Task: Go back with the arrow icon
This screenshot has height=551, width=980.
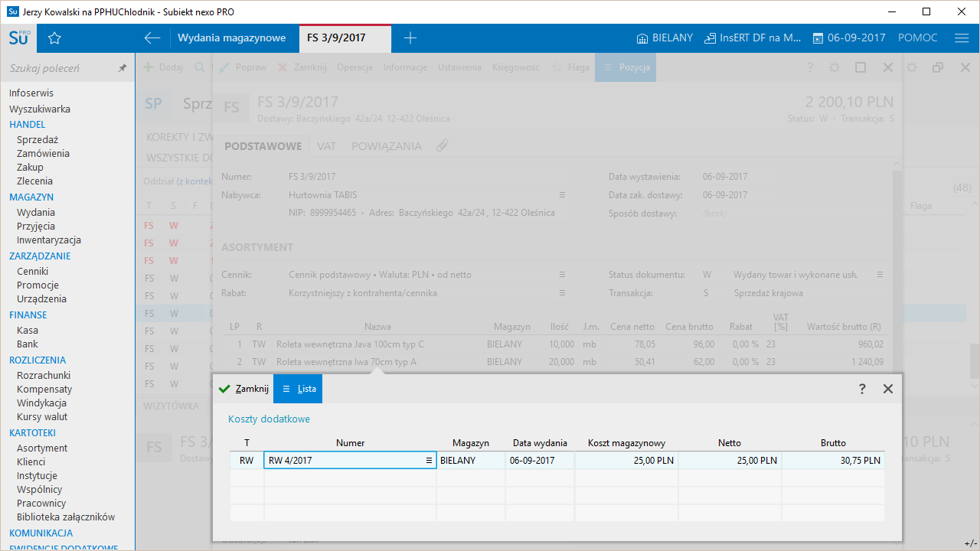Action: click(x=152, y=38)
